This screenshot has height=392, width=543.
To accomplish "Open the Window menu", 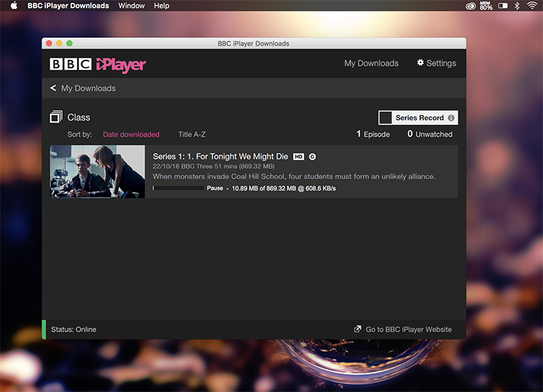I will pyautogui.click(x=131, y=5).
